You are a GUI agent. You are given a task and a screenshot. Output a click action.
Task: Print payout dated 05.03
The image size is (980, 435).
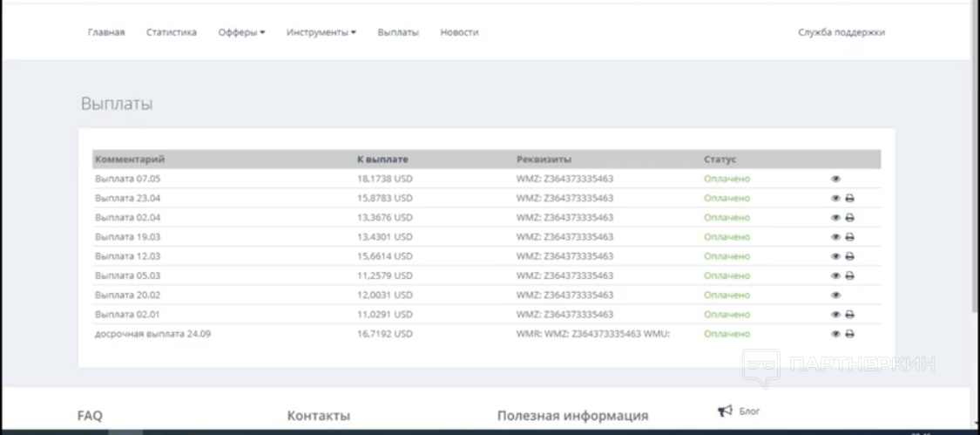point(849,275)
